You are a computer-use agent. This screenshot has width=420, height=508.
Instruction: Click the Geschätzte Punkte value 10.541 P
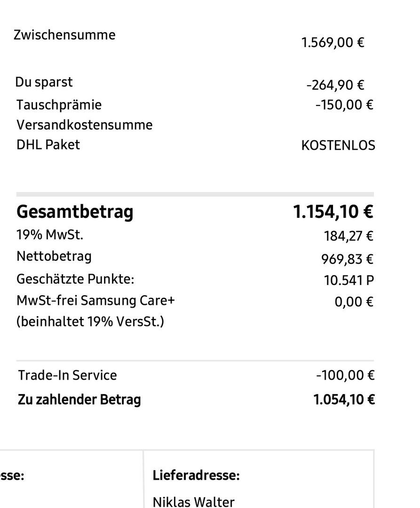coord(349,280)
